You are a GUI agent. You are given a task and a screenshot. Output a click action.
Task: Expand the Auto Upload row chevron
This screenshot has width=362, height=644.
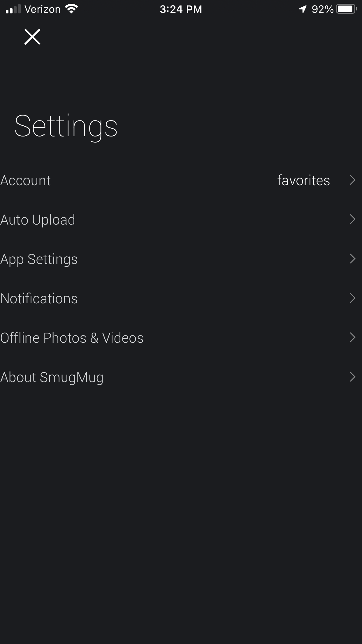[352, 219]
